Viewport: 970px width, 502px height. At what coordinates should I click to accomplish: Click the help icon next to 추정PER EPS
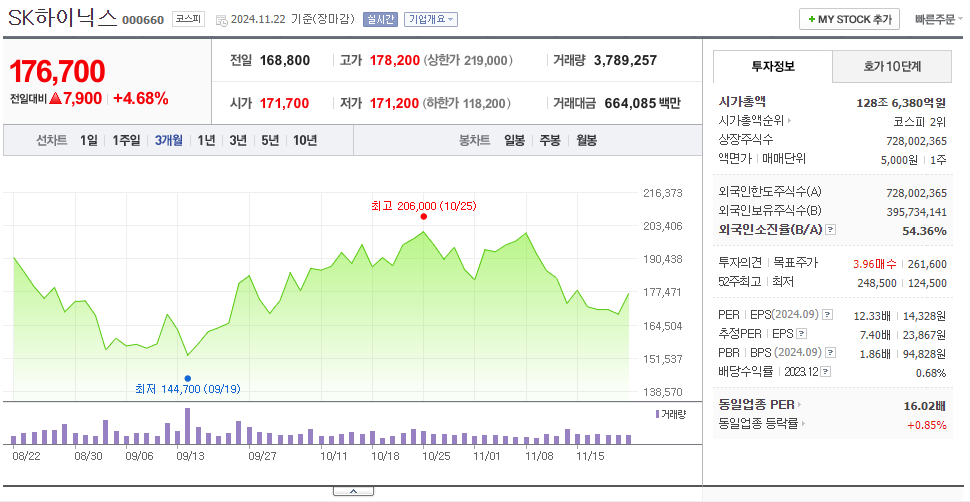(801, 334)
